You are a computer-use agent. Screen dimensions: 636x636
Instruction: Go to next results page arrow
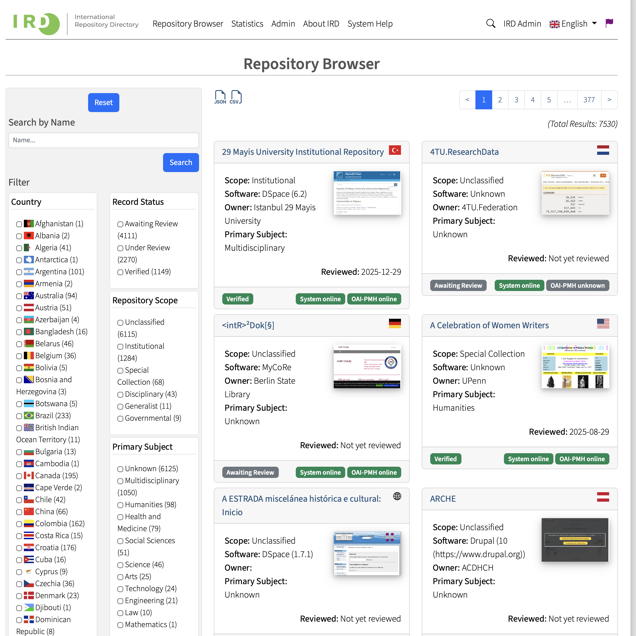tap(609, 100)
